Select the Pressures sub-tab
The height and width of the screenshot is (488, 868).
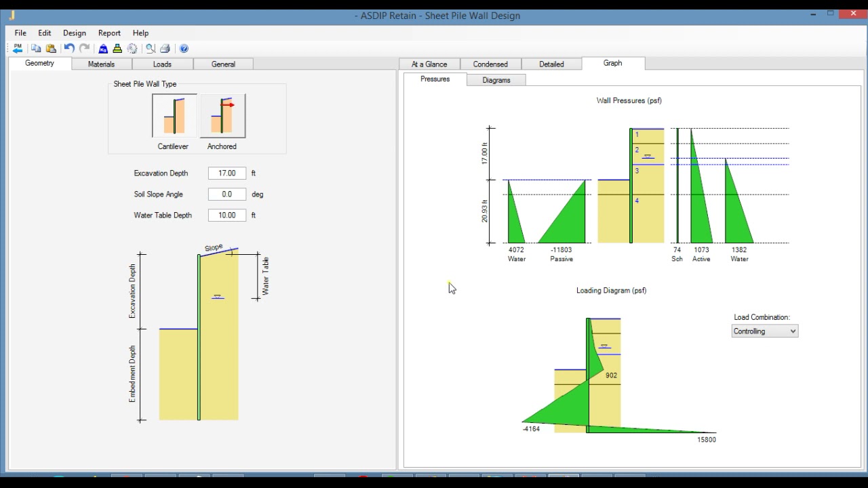click(435, 79)
